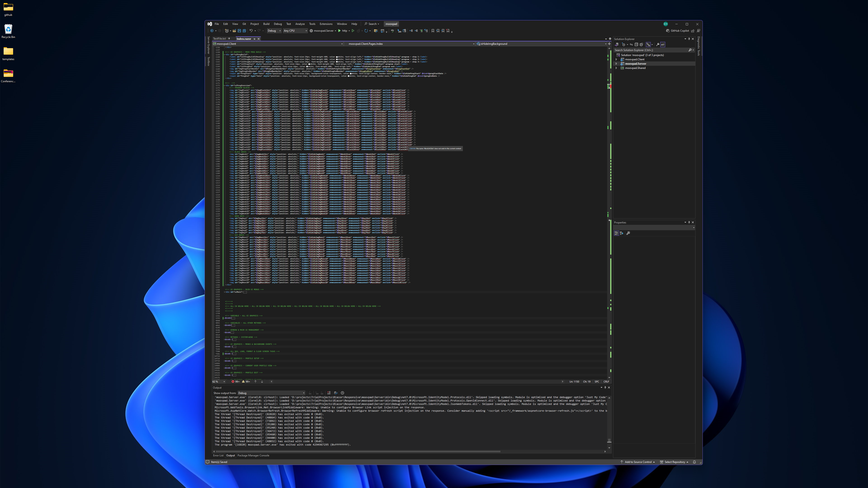Toggle bookmark on the current line

[x=433, y=31]
